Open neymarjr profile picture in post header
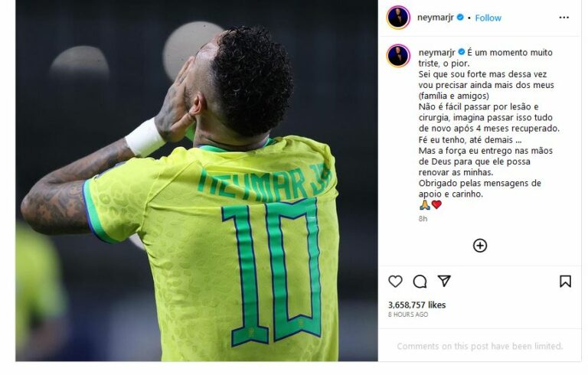The image size is (588, 375). (398, 18)
